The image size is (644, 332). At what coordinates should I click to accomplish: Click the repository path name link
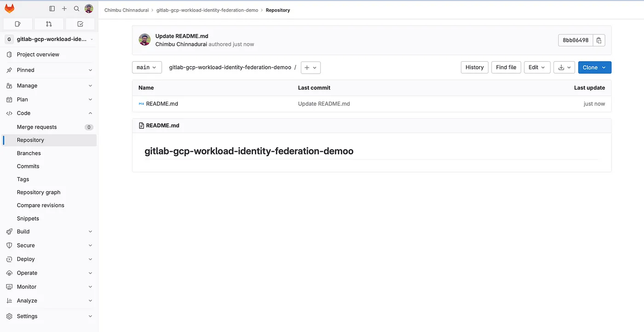pyautogui.click(x=230, y=68)
